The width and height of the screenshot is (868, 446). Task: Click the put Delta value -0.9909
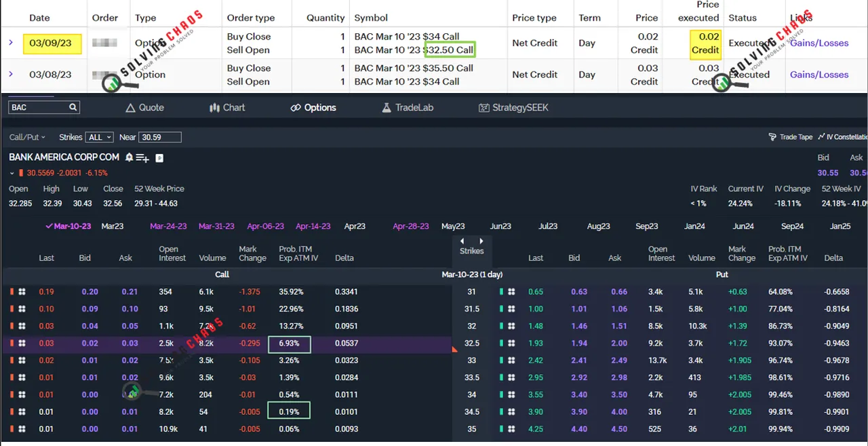click(x=836, y=429)
